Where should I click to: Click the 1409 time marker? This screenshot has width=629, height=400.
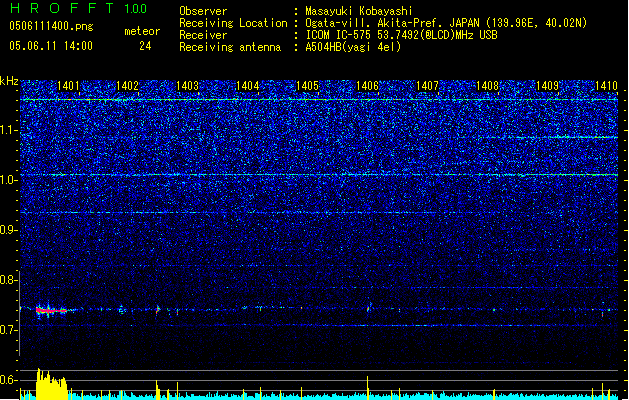548,86
